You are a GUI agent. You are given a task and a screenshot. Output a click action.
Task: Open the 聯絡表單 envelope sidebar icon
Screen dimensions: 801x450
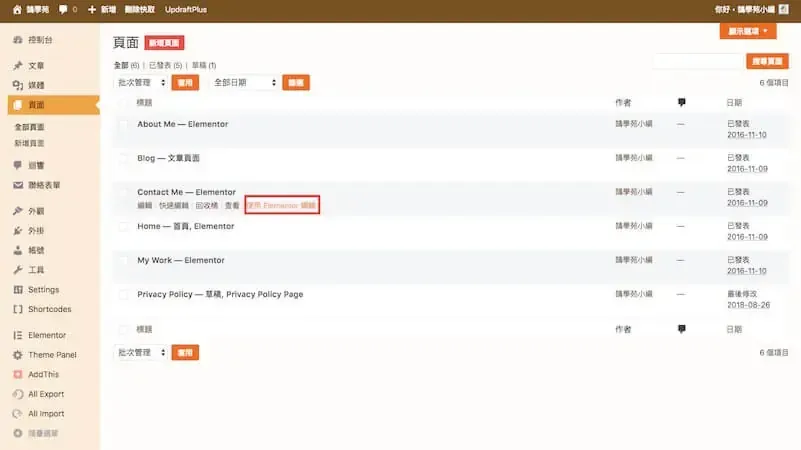(18, 185)
